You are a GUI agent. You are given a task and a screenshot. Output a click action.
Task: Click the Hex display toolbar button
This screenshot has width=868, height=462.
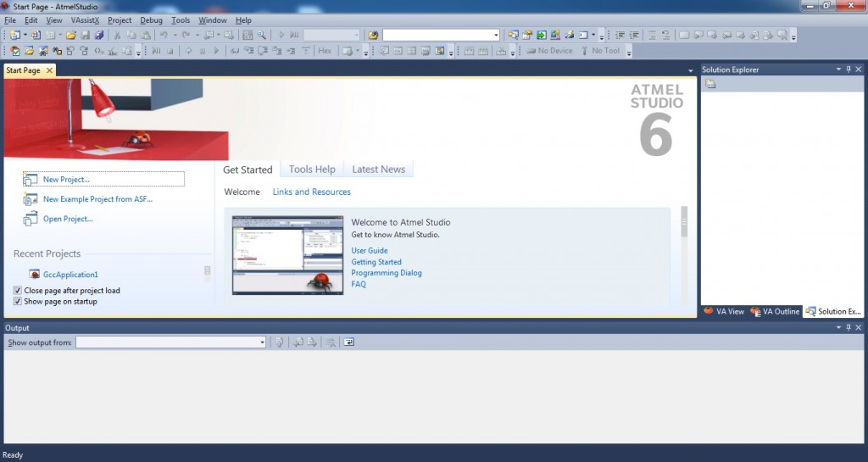tap(325, 51)
